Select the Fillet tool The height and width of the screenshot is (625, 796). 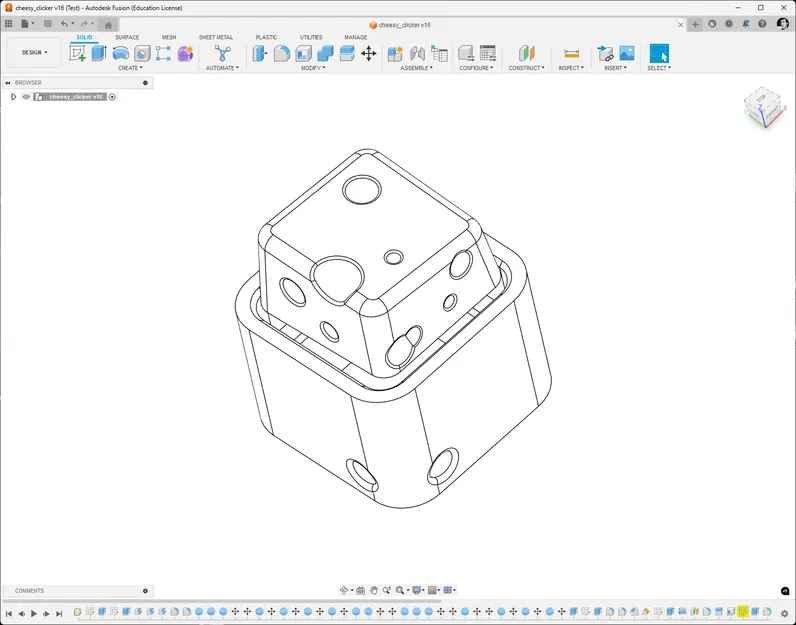coord(282,53)
